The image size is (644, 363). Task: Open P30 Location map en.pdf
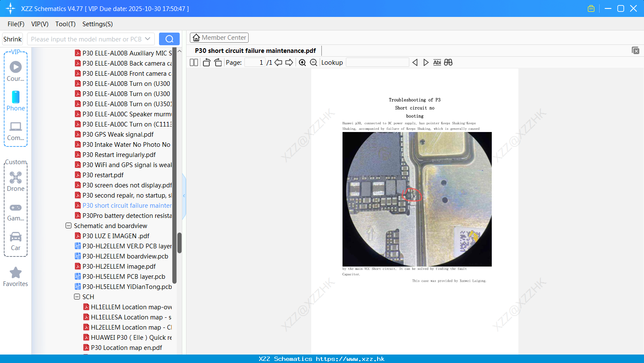[126, 348]
